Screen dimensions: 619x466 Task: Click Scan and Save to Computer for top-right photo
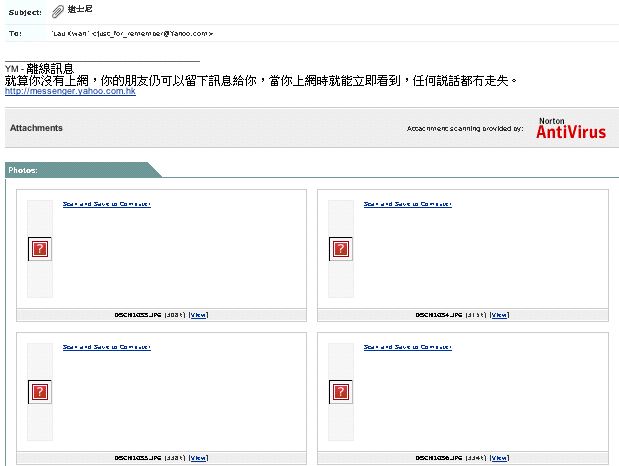tap(407, 204)
